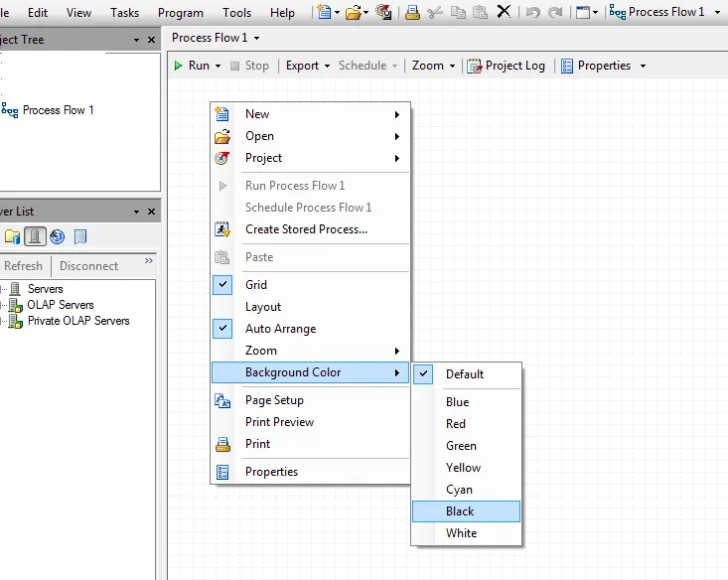Viewport: 728px width, 580px height.
Task: Choose Layout from the context menu
Action: pyautogui.click(x=310, y=307)
